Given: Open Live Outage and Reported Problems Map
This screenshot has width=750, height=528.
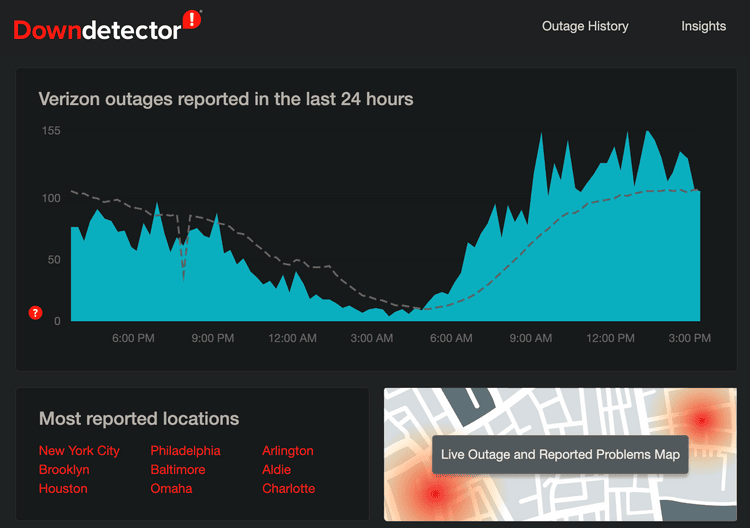Looking at the screenshot, I should pyautogui.click(x=560, y=454).
